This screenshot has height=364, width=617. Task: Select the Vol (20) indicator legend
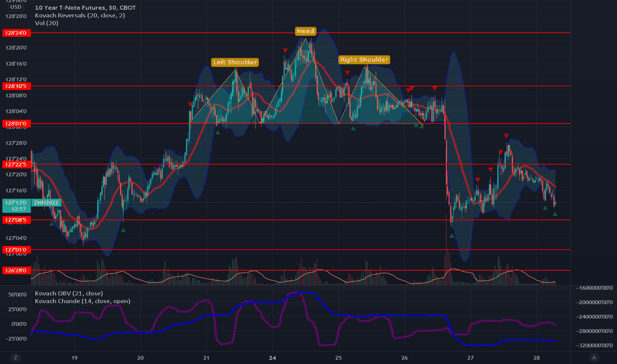46,23
